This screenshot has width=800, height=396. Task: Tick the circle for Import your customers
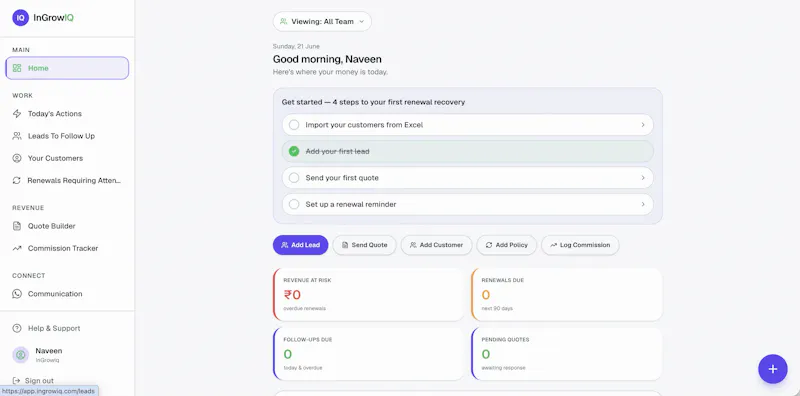(294, 125)
